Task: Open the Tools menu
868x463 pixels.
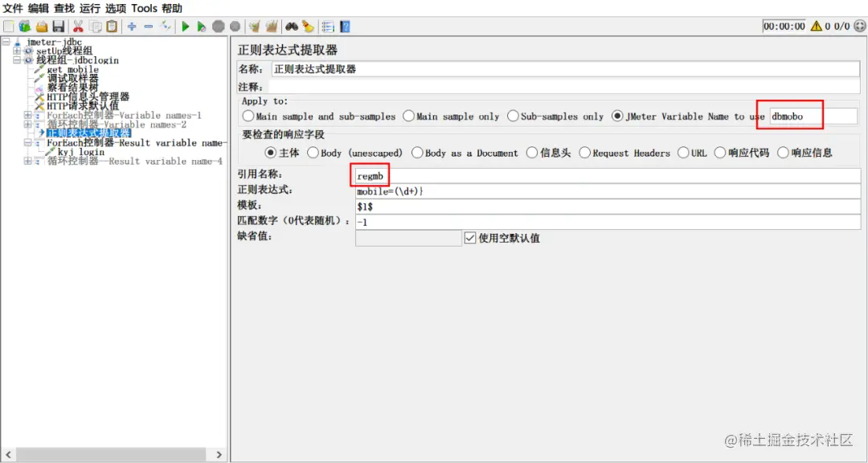Action: [145, 8]
